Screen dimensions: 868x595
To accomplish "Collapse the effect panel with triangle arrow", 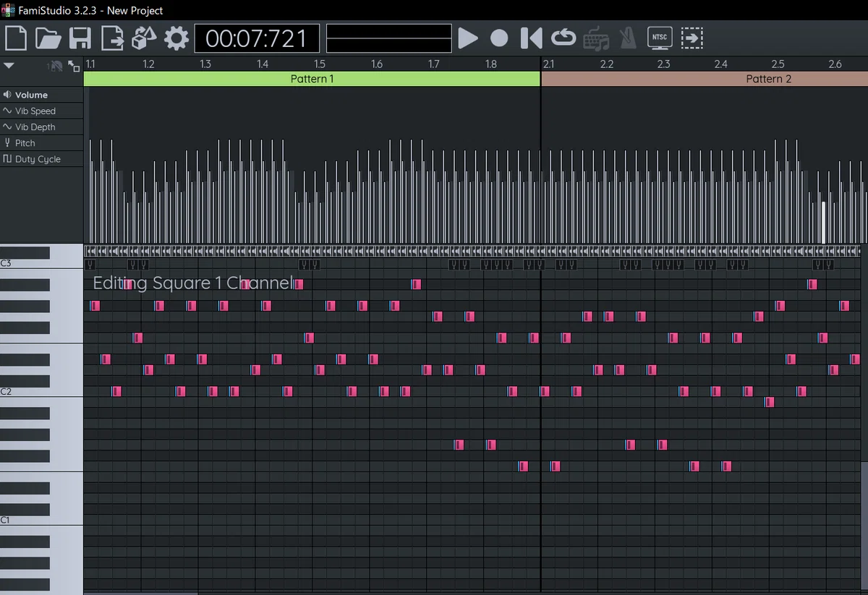I will (x=9, y=65).
